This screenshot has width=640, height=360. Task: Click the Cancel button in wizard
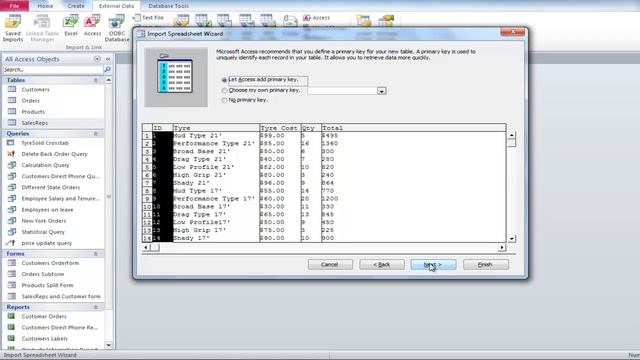330,264
